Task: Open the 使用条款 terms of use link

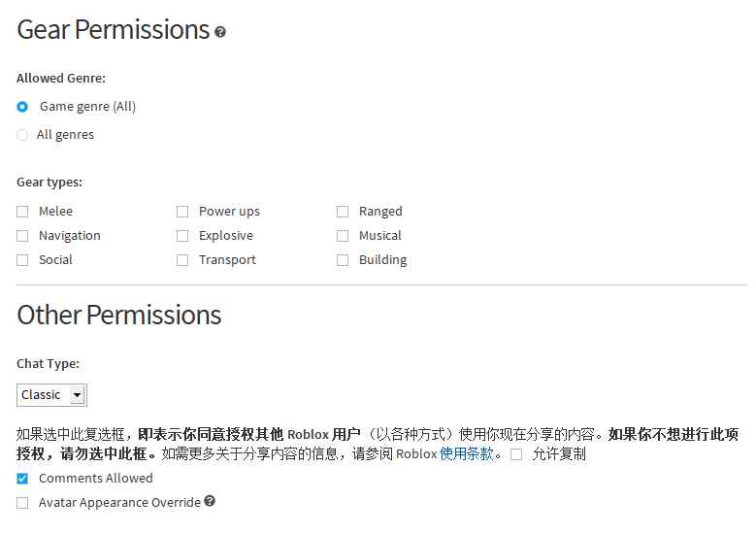Action: (x=467, y=453)
